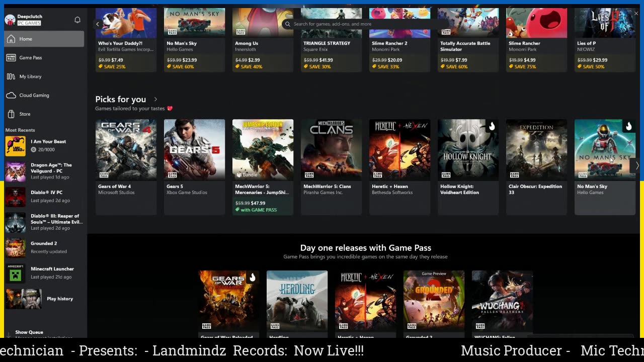This screenshot has height=362, width=644.
Task: Click the Minecraft Launcher icon
Action: [x=16, y=273]
